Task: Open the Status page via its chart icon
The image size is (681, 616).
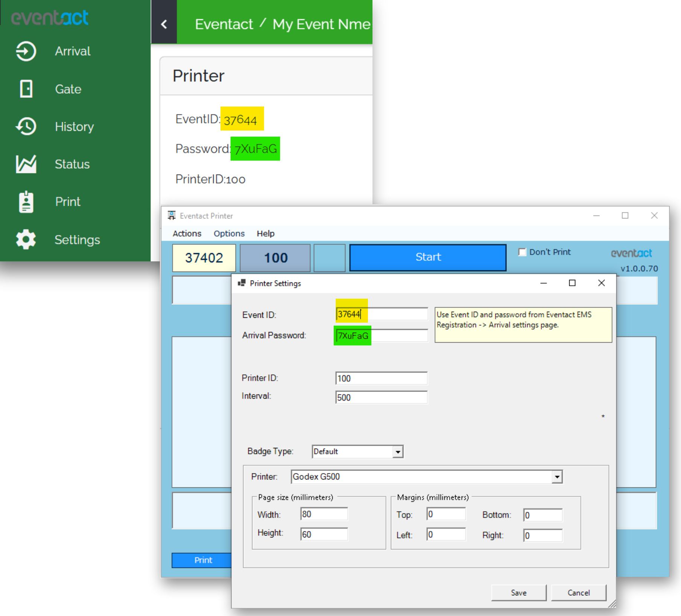Action: (x=25, y=164)
